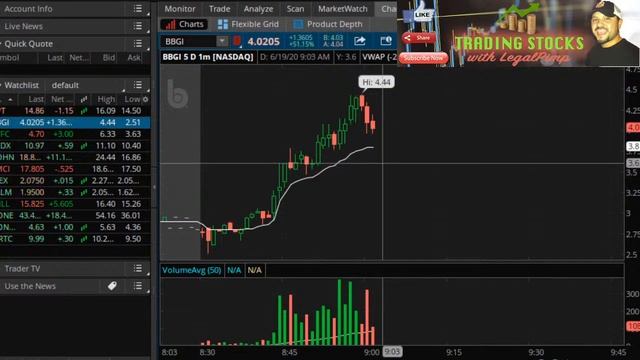Select the Product Depth sub-tab

point(328,24)
